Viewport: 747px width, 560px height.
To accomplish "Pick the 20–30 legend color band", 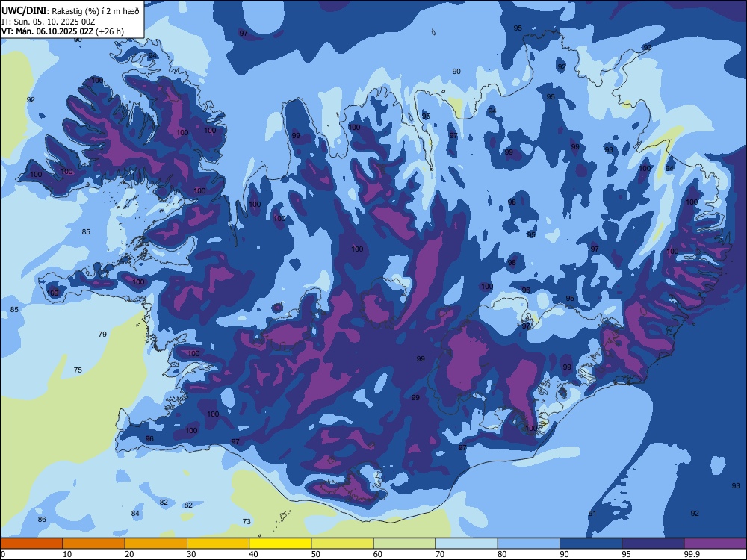I will [156, 544].
